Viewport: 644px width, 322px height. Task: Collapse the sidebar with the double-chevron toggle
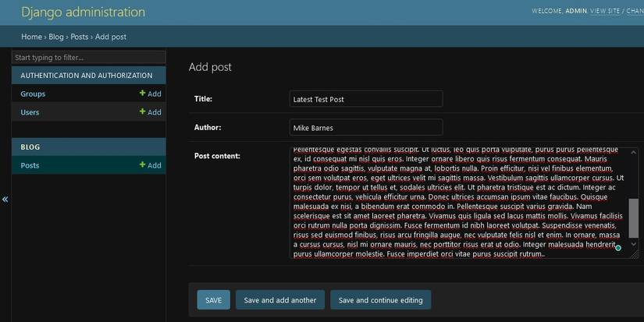tap(5, 200)
